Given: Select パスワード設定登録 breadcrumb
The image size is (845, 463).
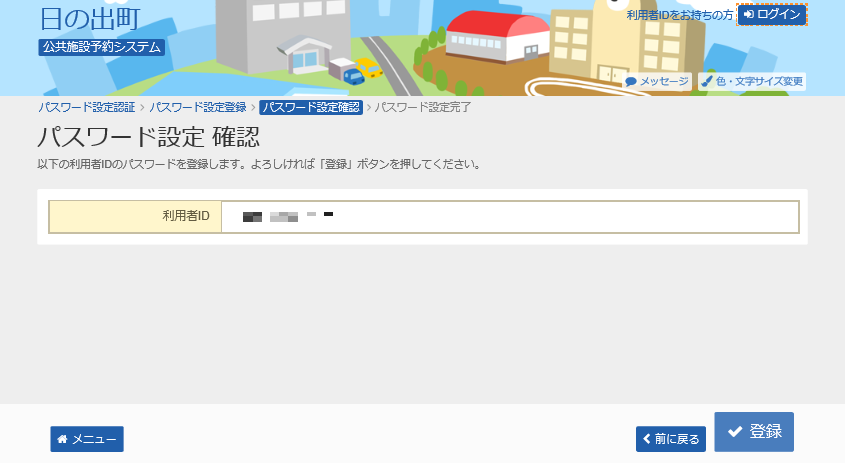Looking at the screenshot, I should point(198,107).
